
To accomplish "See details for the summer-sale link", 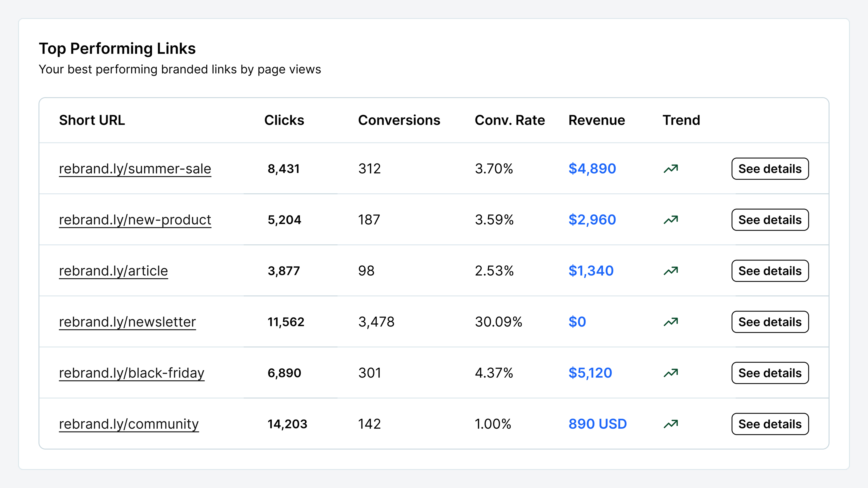I will click(x=770, y=169).
